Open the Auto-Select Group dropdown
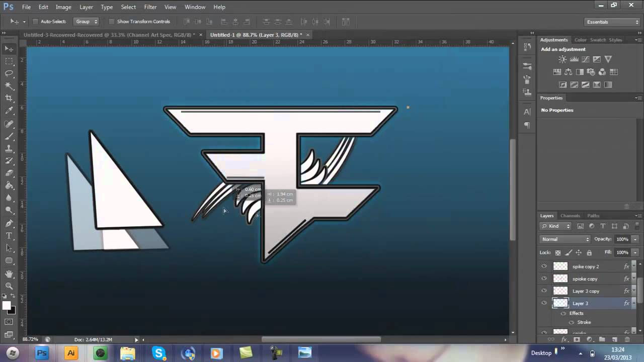The image size is (644, 362). click(x=87, y=22)
